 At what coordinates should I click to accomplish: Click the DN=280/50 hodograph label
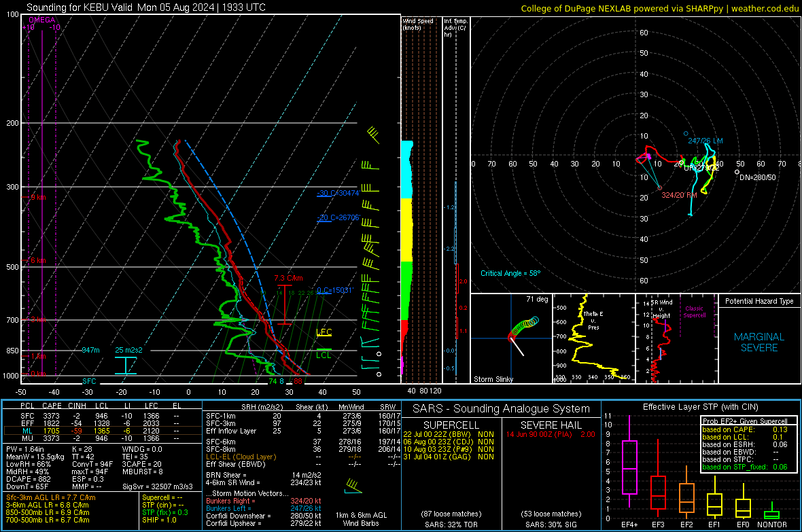(x=758, y=177)
